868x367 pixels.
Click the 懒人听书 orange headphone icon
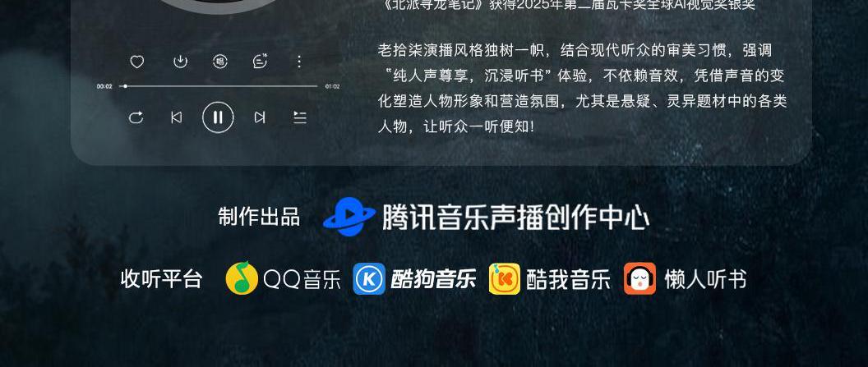pos(640,278)
